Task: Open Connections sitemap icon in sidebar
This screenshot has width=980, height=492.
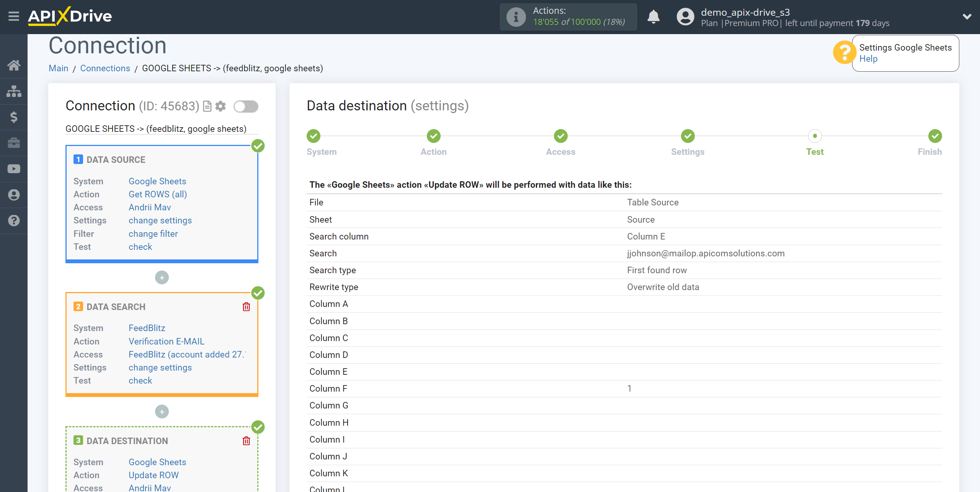Action: (14, 91)
